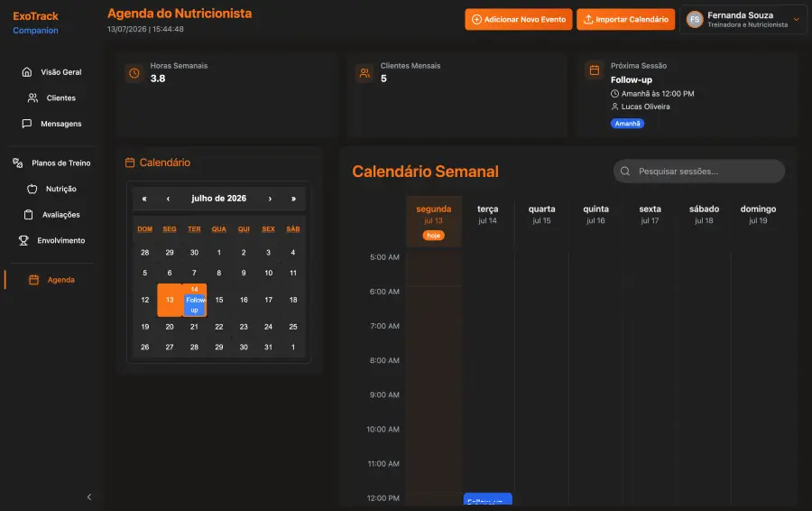Screen dimensions: 812x511
Task: Focus the Pesquisar sessões search field
Action: pyautogui.click(x=699, y=171)
